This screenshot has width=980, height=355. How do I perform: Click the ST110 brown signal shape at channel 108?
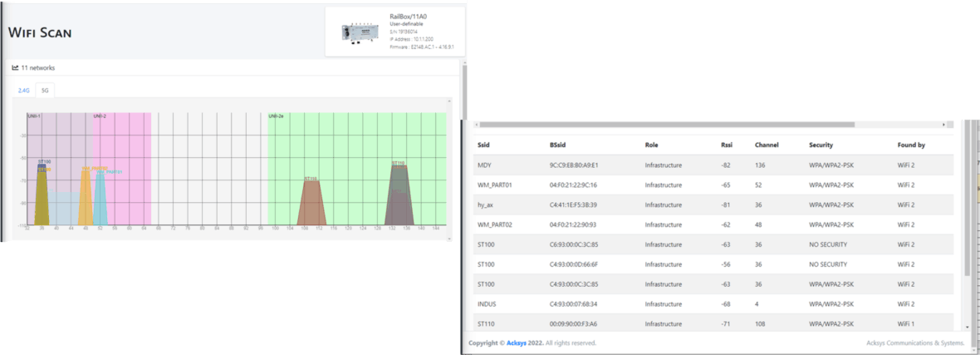(x=311, y=204)
